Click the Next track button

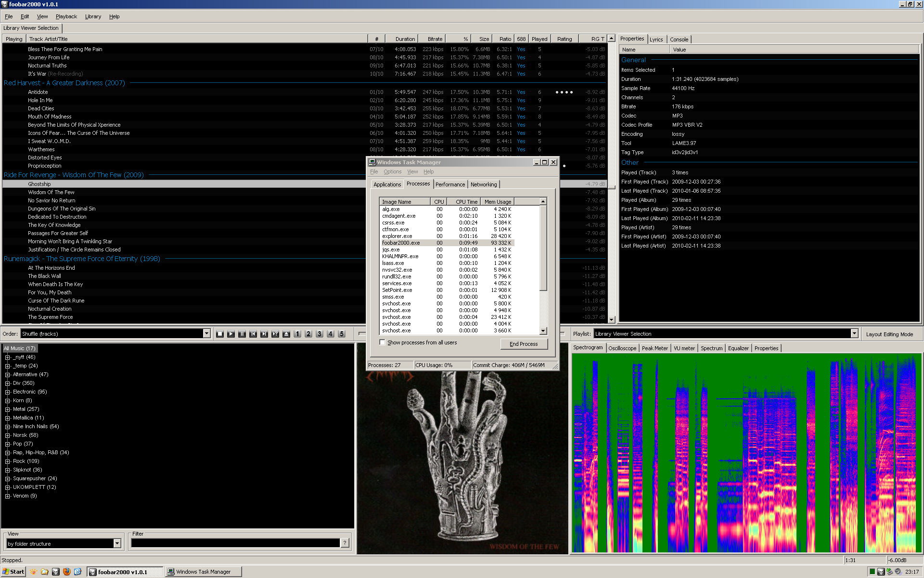(264, 334)
